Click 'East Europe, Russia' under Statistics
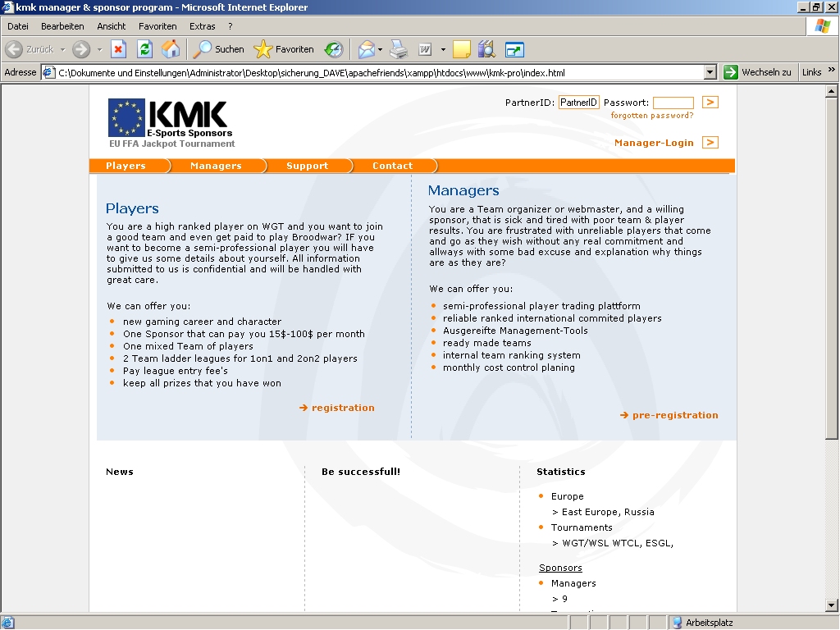The image size is (840, 630). pos(608,512)
